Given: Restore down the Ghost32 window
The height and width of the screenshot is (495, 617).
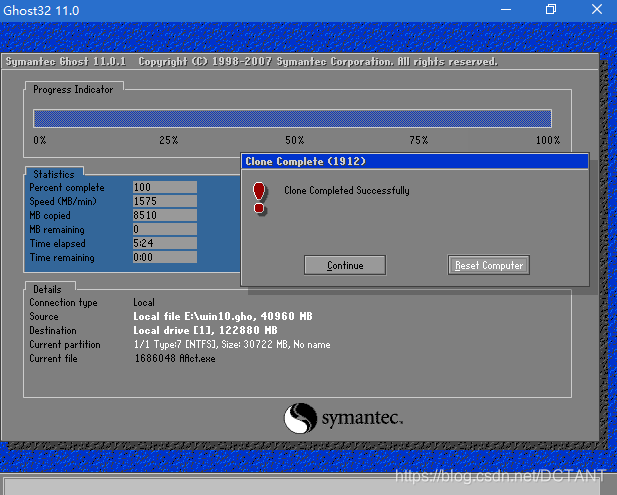Looking at the screenshot, I should pyautogui.click(x=551, y=9).
